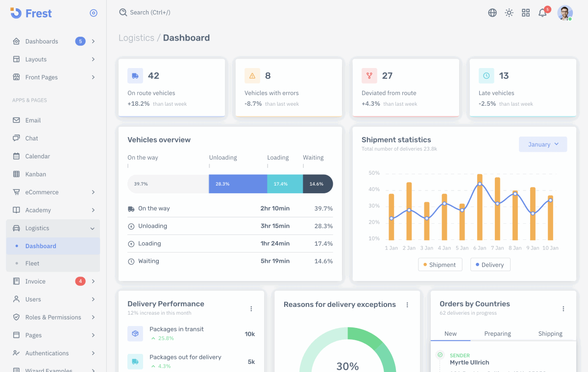
Task: Expand the eCommerce sidebar section
Action: coord(41,192)
